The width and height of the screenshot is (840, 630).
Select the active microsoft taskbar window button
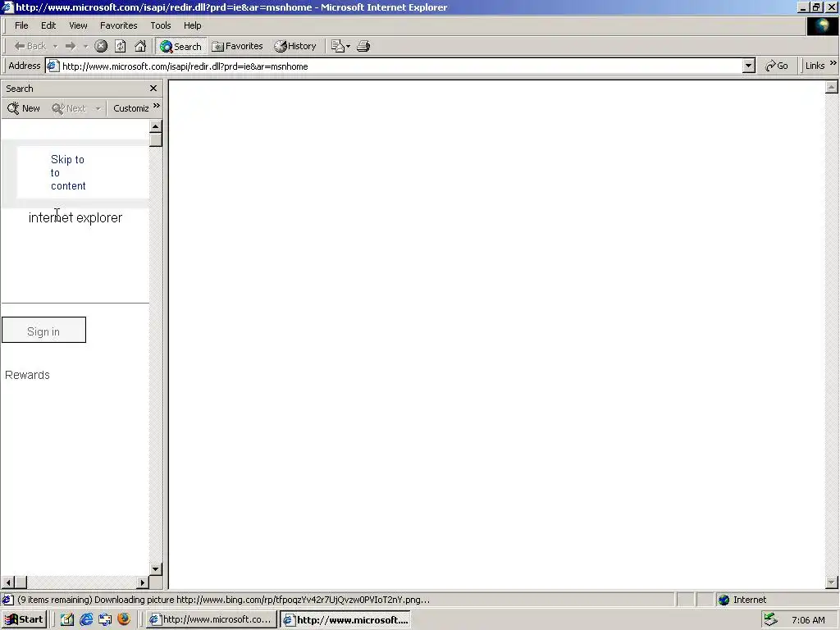click(x=345, y=619)
